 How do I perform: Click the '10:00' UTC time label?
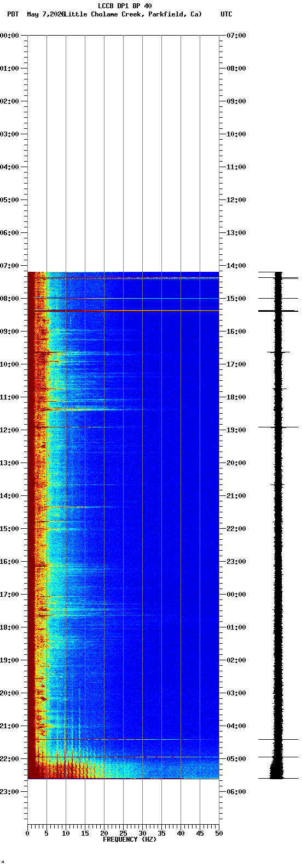point(236,134)
